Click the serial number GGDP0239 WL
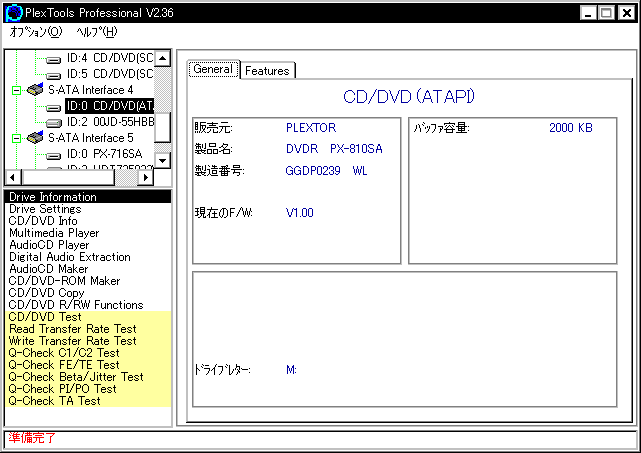 click(326, 170)
